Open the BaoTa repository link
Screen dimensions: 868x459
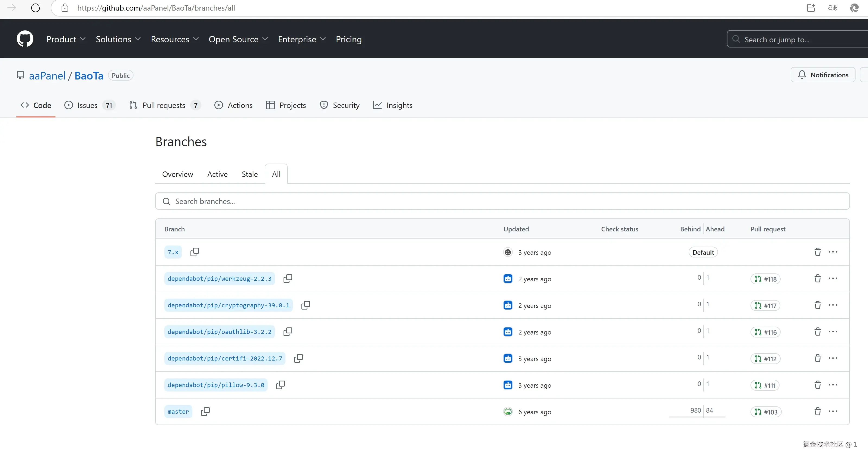coord(89,75)
